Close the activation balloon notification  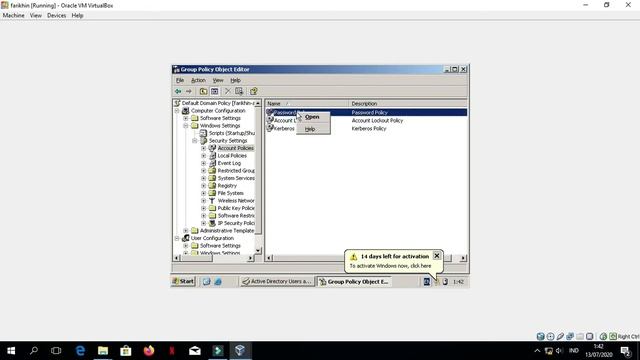(437, 256)
